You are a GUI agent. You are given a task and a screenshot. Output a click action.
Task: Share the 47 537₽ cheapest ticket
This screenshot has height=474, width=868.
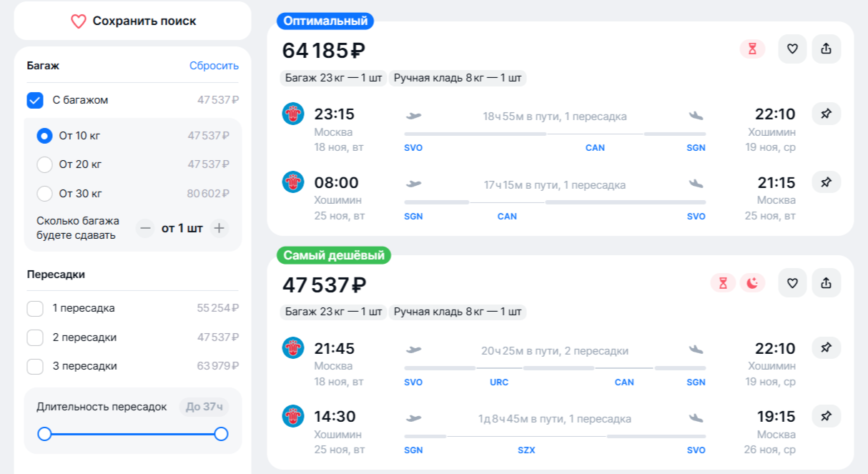(x=827, y=283)
